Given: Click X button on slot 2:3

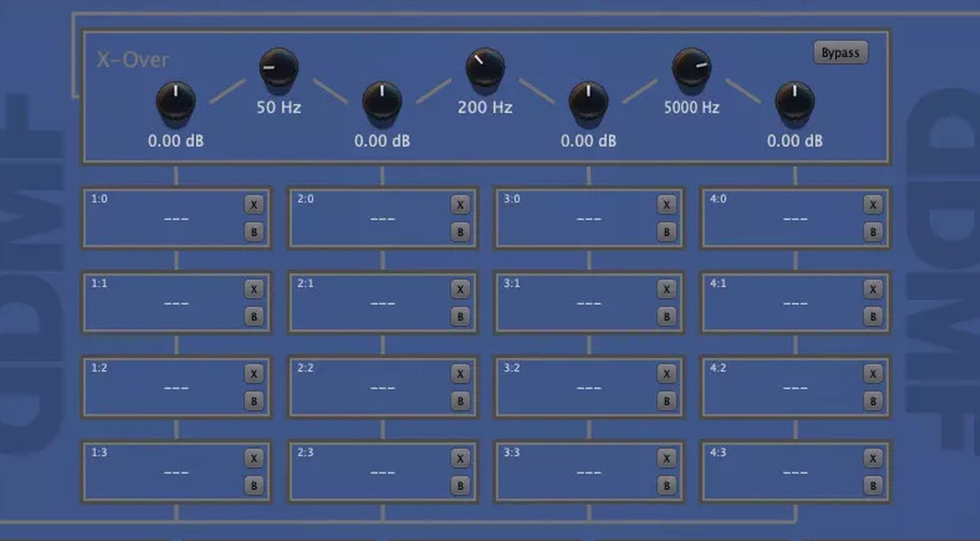Looking at the screenshot, I should point(460,459).
